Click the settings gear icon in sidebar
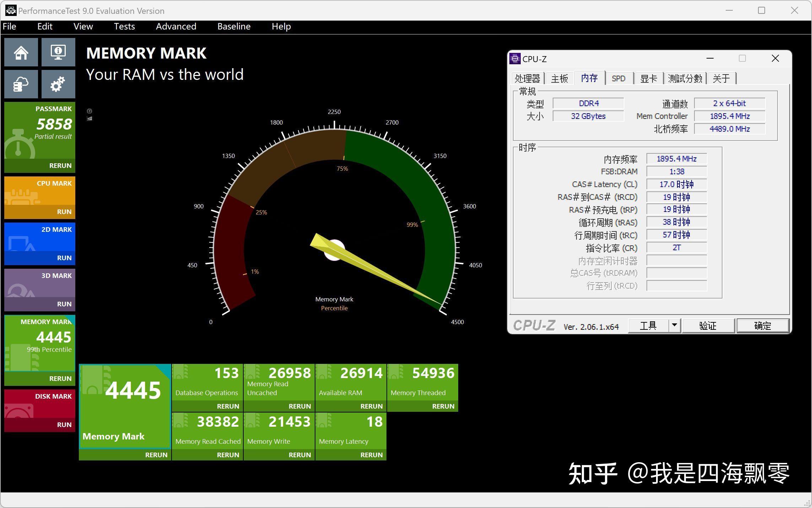 pyautogui.click(x=58, y=83)
